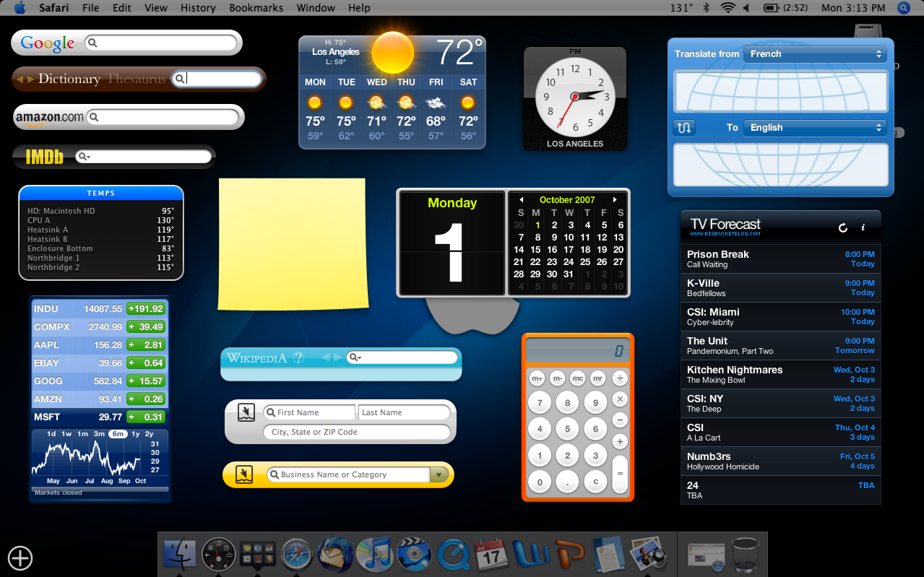Screen dimensions: 924x577
Task: Refresh the TV Forecast widget
Action: tap(842, 227)
